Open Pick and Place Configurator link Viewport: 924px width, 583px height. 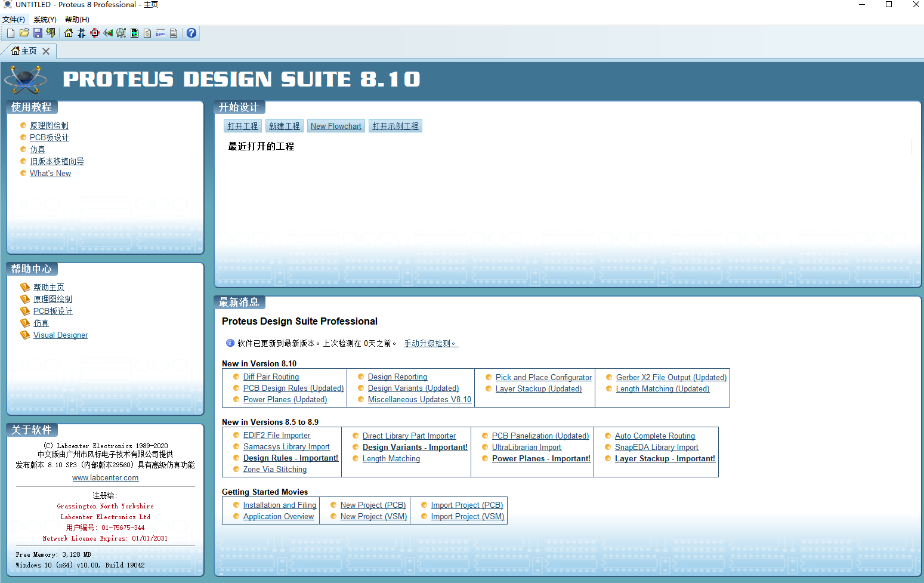tap(543, 377)
